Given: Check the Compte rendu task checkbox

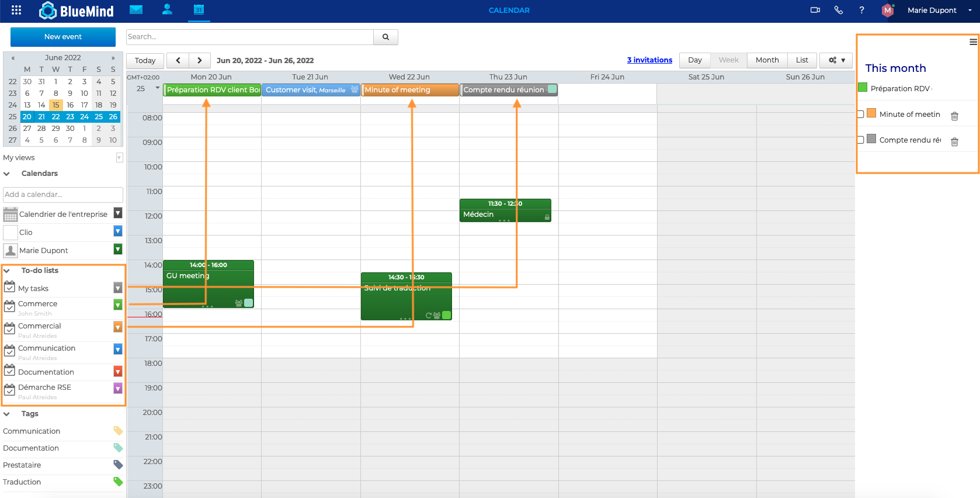Looking at the screenshot, I should pos(860,140).
